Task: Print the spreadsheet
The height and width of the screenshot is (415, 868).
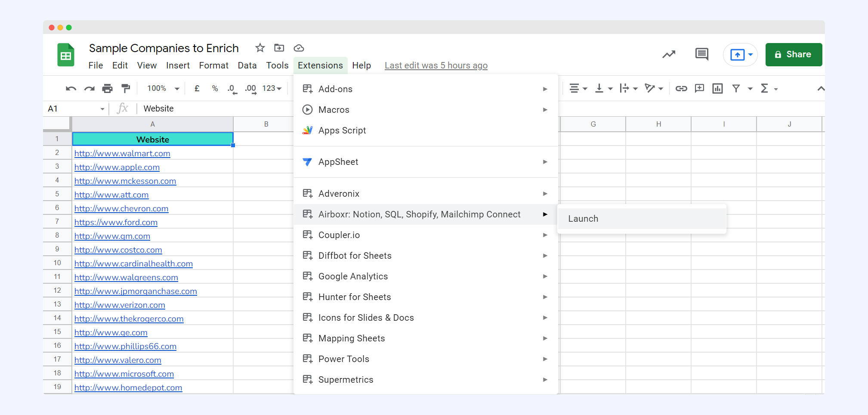Action: [x=107, y=89]
